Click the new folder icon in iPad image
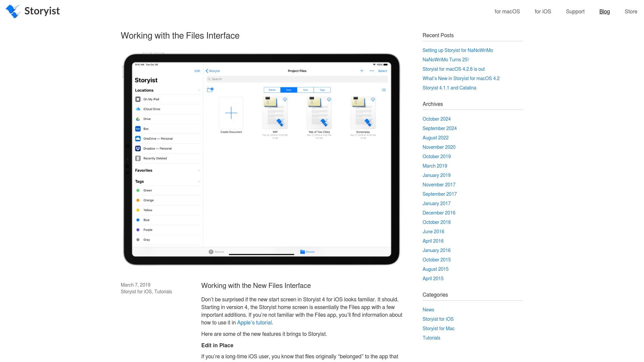 [210, 90]
